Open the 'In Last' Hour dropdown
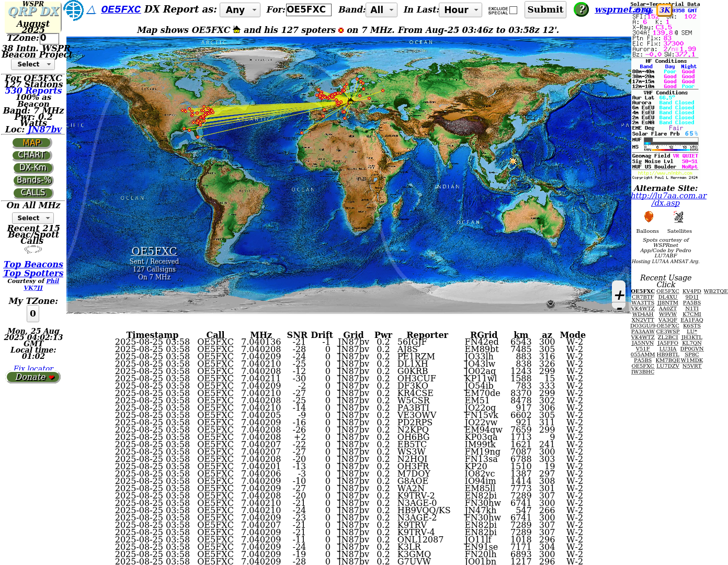The height and width of the screenshot is (565, 728). [x=461, y=10]
